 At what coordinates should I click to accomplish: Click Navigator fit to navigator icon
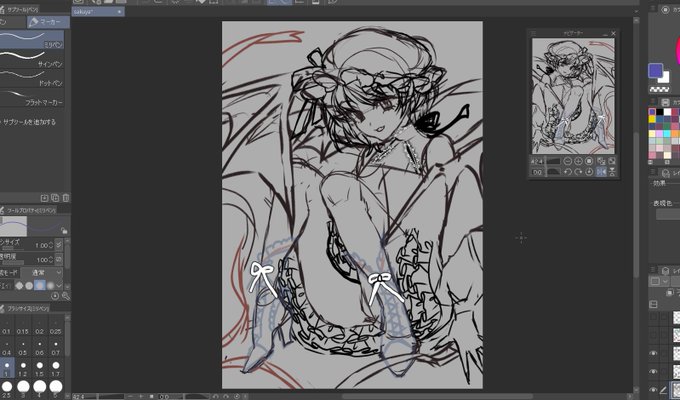click(x=601, y=161)
